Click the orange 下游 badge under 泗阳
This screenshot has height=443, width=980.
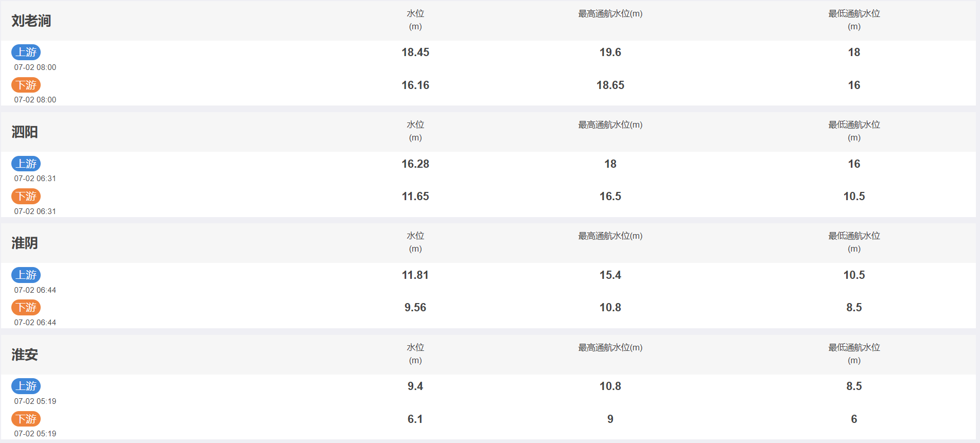[26, 196]
